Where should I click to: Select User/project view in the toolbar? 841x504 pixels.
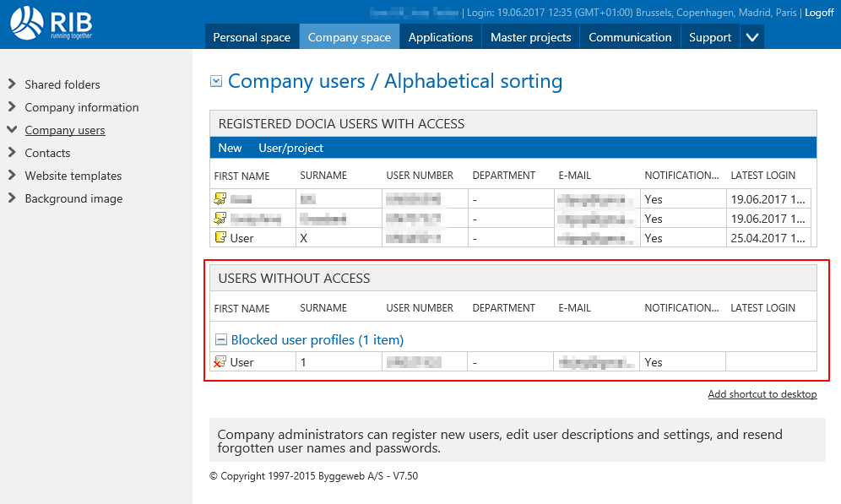290,148
